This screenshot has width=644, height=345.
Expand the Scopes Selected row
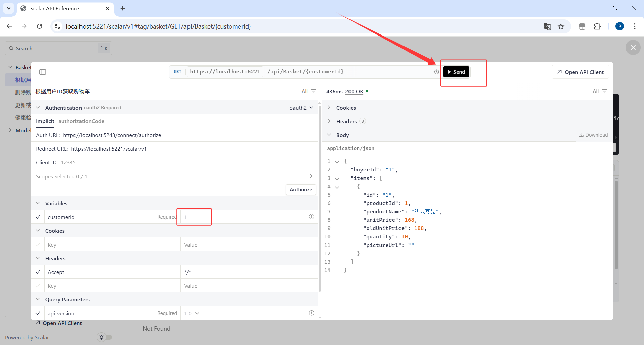(x=174, y=176)
